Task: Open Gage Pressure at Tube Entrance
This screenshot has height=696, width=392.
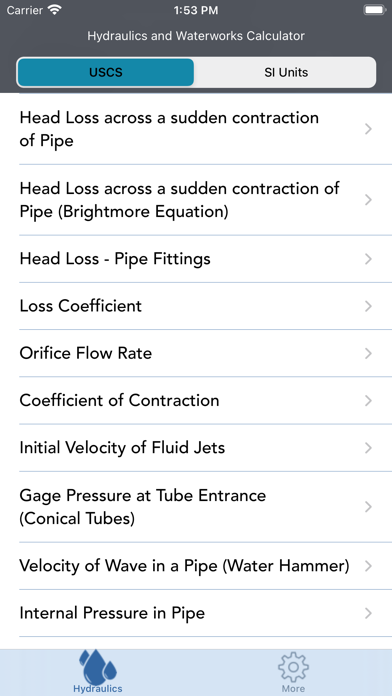Action: point(196,507)
